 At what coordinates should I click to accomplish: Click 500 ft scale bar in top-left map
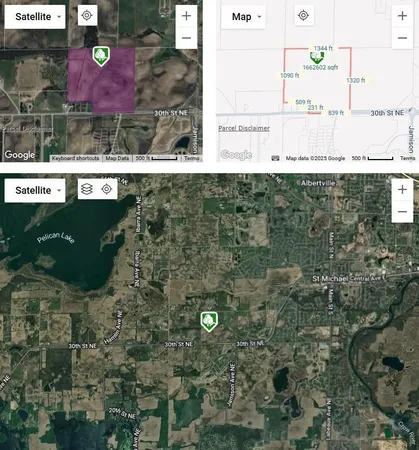click(156, 158)
